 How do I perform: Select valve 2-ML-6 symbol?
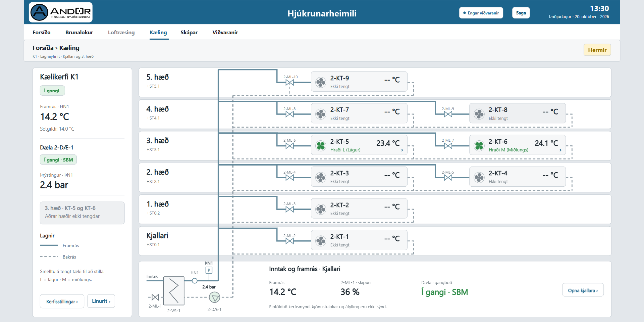pyautogui.click(x=290, y=146)
